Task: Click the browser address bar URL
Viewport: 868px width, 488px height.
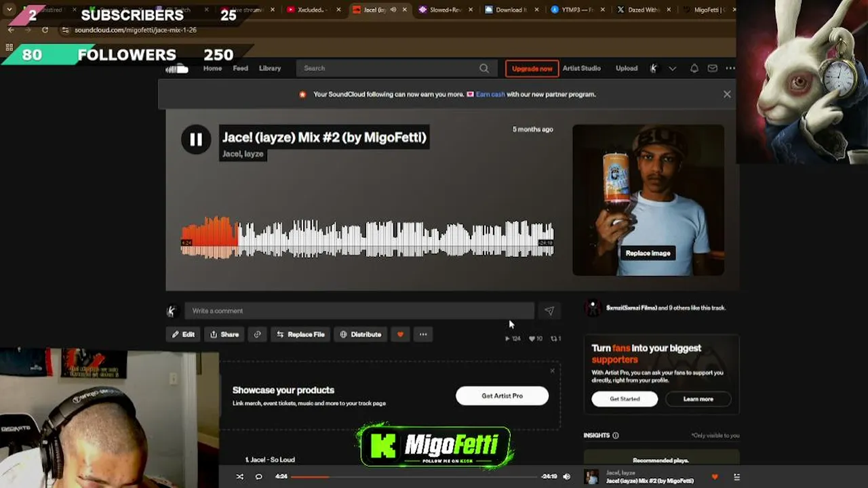Action: tap(136, 30)
